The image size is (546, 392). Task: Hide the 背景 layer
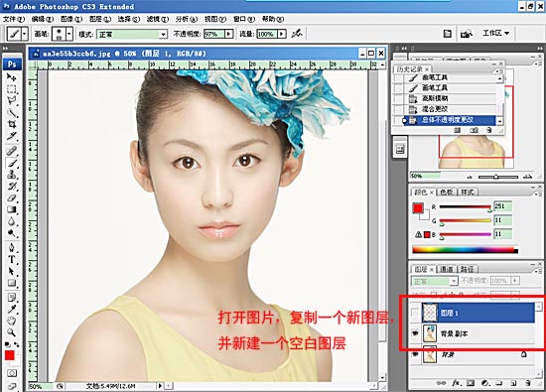415,354
